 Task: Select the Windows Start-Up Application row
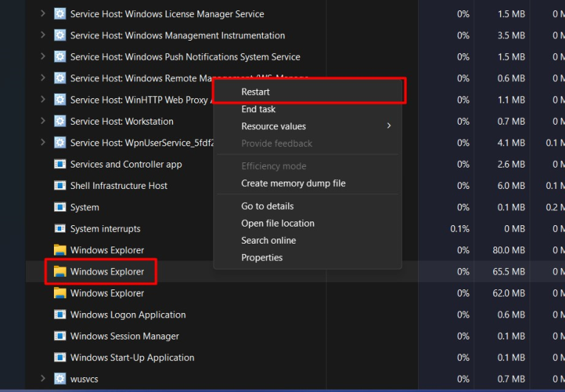132,357
